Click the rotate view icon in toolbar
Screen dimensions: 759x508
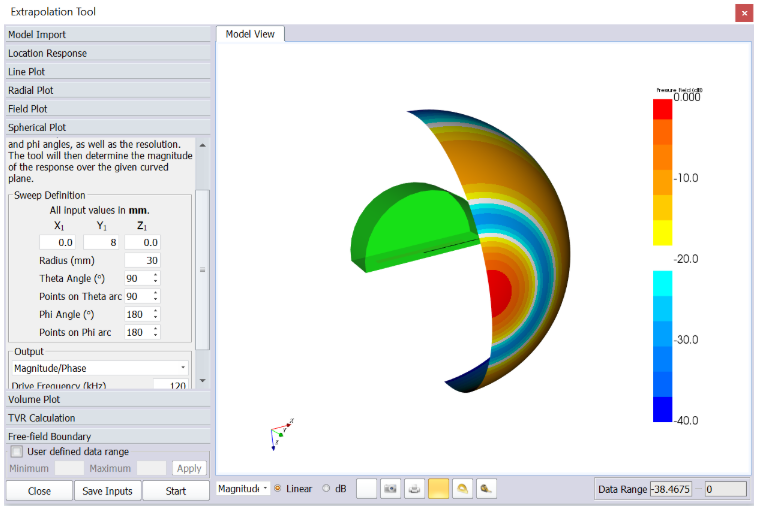coord(462,489)
